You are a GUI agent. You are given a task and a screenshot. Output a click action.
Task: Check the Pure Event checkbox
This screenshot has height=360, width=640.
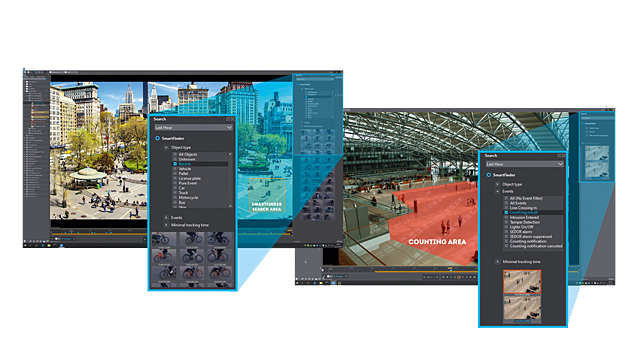click(175, 183)
